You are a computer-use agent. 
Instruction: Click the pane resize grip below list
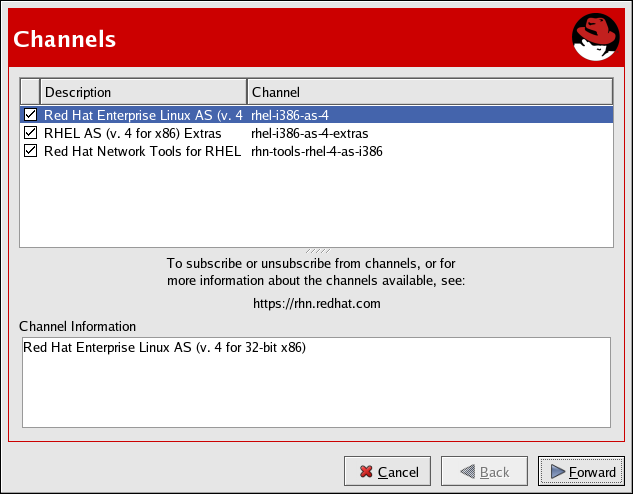point(316,250)
